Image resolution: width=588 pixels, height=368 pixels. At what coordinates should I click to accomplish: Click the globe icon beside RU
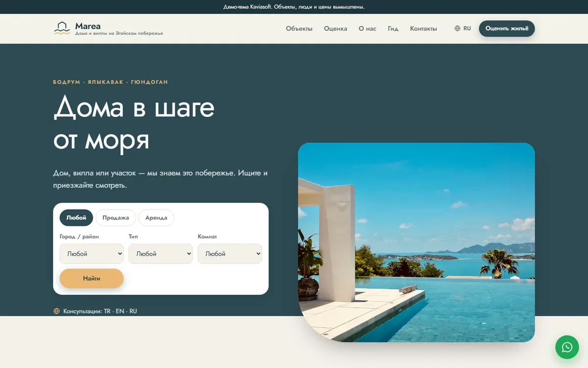[457, 28]
